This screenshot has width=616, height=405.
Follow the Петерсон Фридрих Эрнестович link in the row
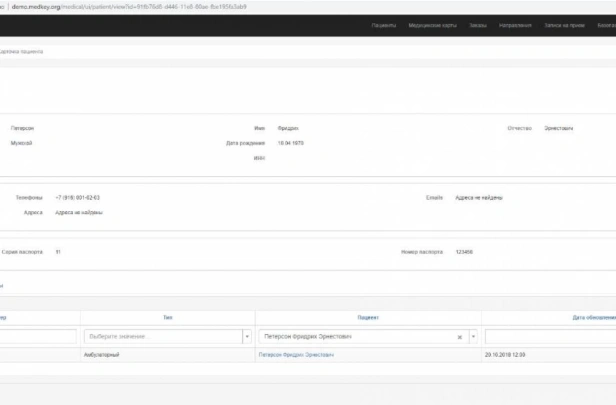(x=296, y=355)
